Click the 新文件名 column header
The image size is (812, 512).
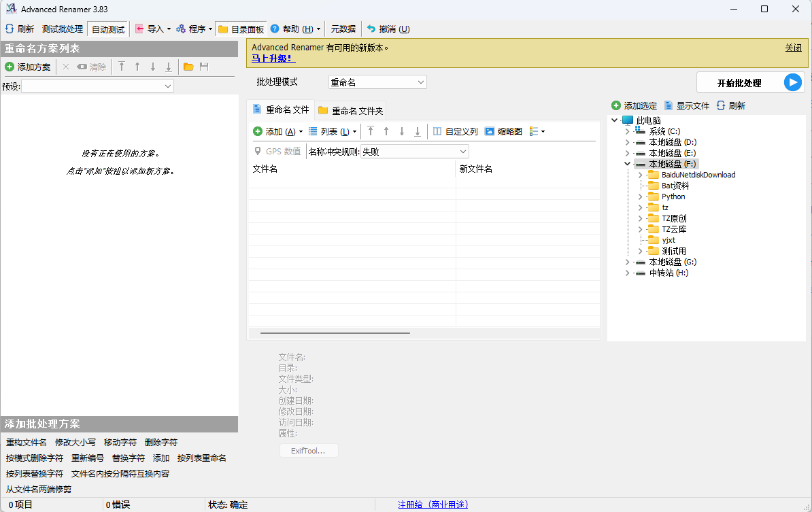[528, 169]
